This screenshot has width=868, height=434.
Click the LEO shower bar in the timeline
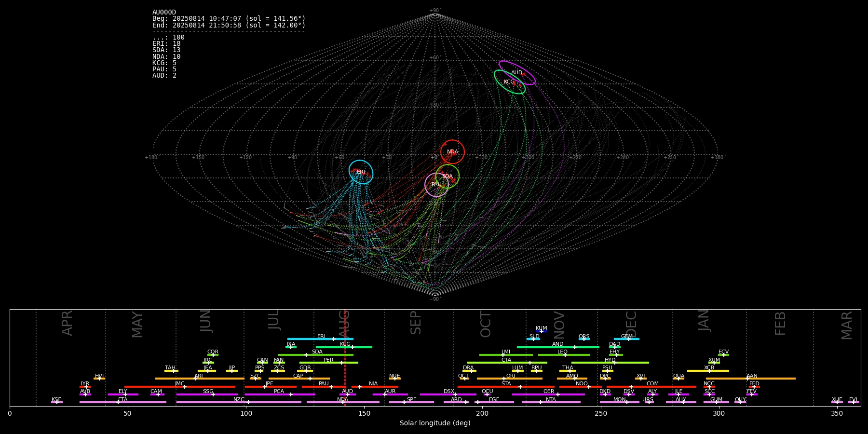point(564,355)
